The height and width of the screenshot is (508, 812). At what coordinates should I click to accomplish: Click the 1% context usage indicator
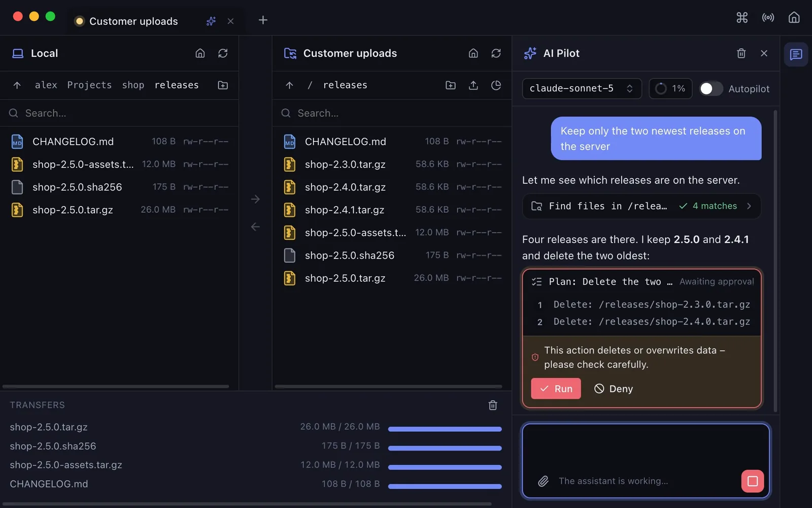point(670,88)
